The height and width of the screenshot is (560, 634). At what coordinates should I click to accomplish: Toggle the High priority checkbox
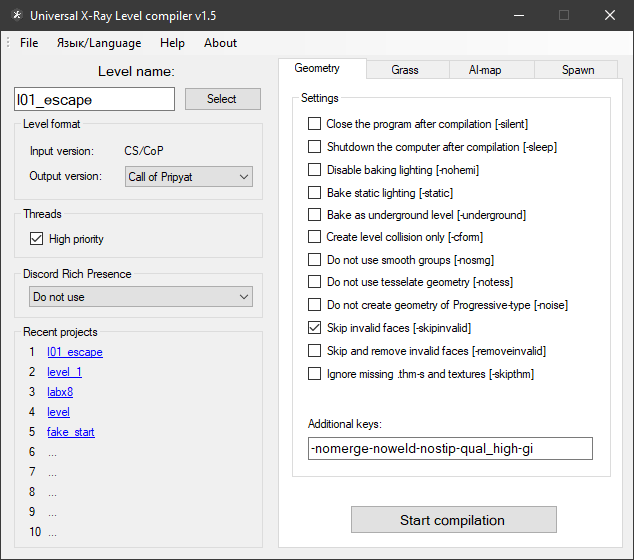coord(37,239)
